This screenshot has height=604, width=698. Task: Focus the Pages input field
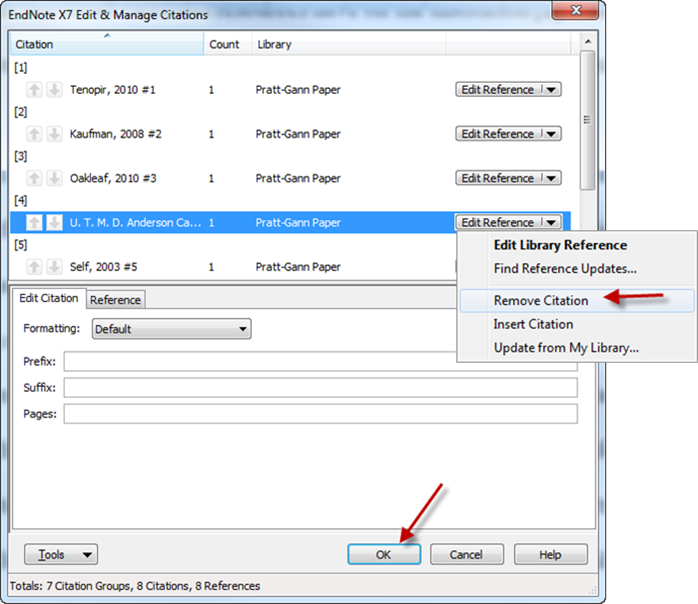(x=321, y=414)
